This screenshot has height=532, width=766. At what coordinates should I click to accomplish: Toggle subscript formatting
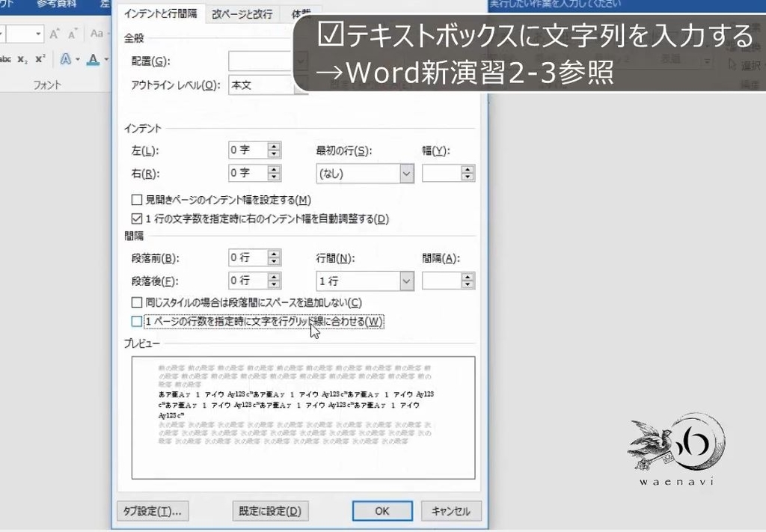[x=22, y=60]
